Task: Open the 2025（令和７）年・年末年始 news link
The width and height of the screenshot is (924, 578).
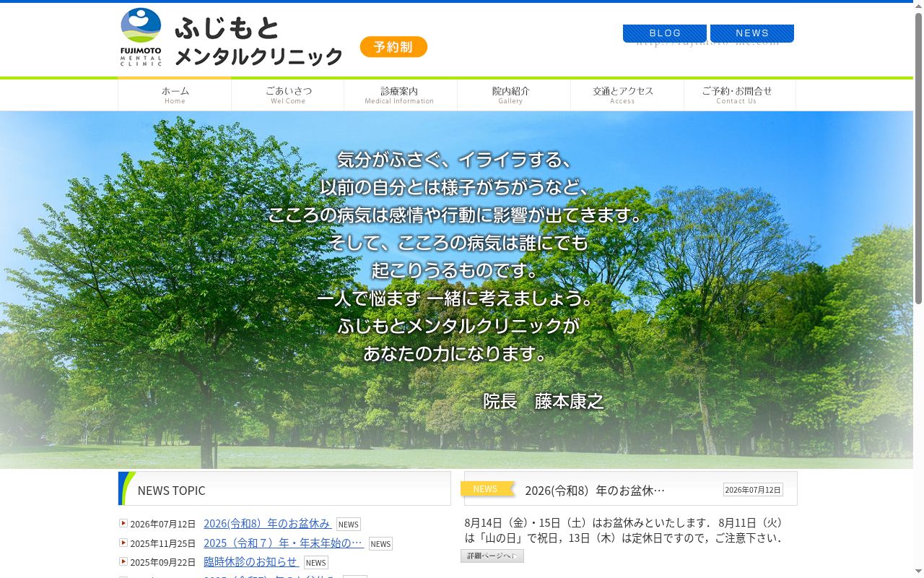Action: coord(283,543)
